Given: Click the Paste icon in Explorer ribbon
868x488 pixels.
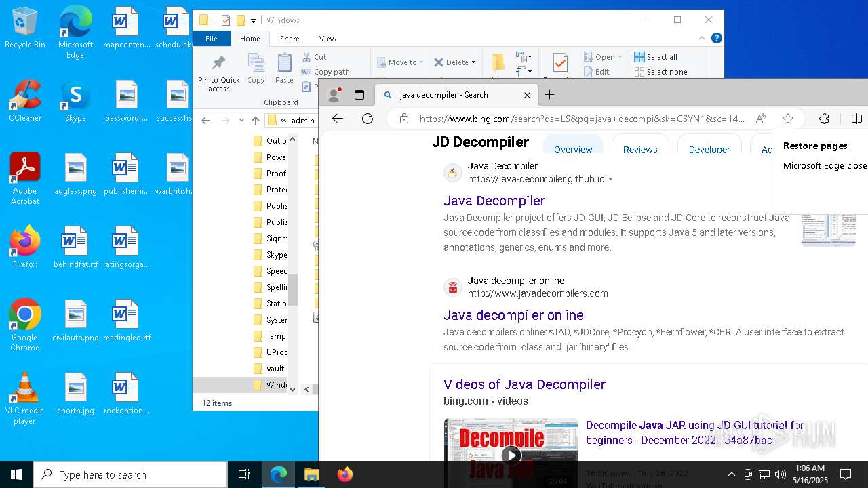Looking at the screenshot, I should click(284, 68).
